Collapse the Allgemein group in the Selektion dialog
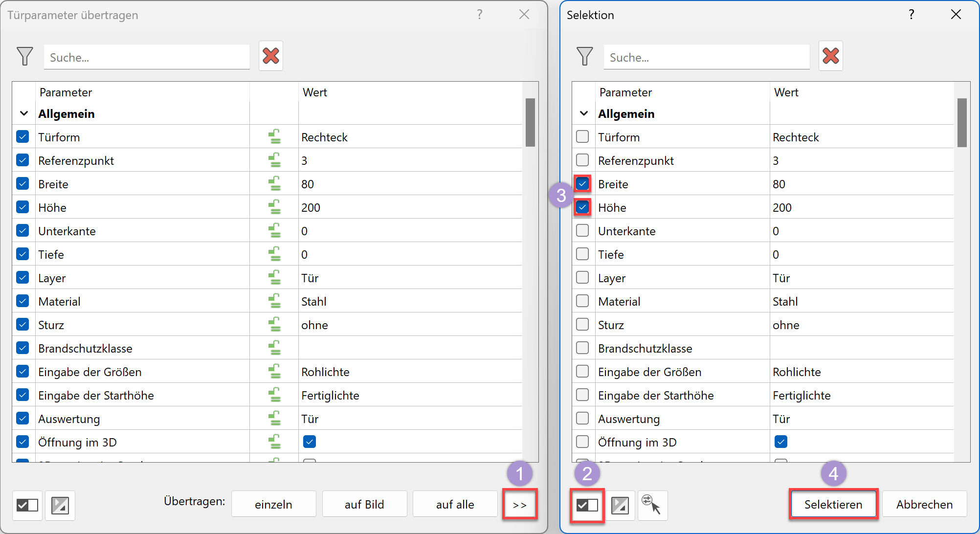The width and height of the screenshot is (980, 534). tap(583, 113)
